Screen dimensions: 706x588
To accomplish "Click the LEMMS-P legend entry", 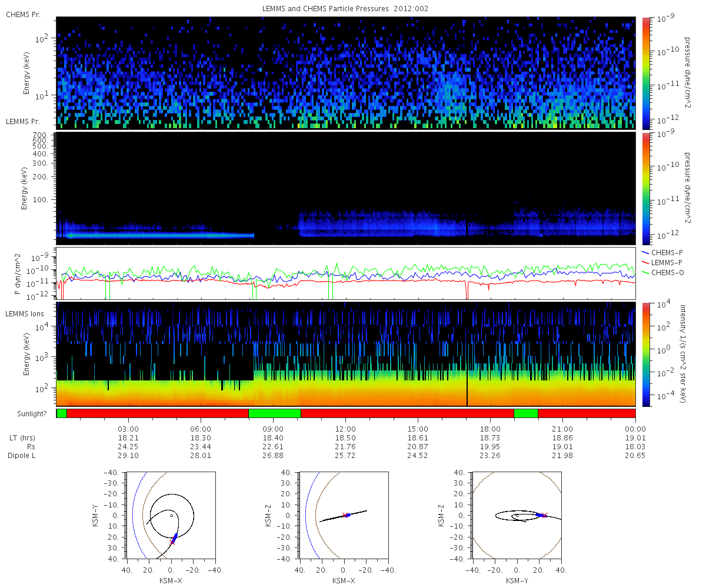I will [661, 262].
